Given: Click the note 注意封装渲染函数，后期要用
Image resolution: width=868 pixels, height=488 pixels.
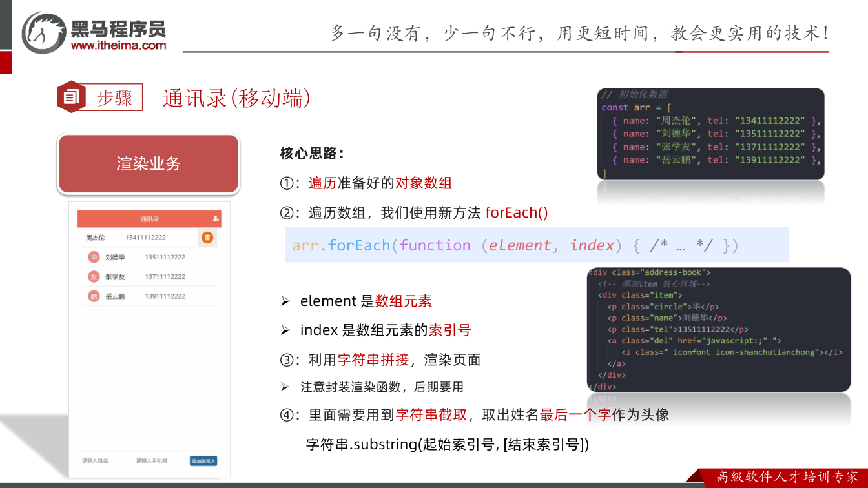Looking at the screenshot, I should pyautogui.click(x=373, y=387).
